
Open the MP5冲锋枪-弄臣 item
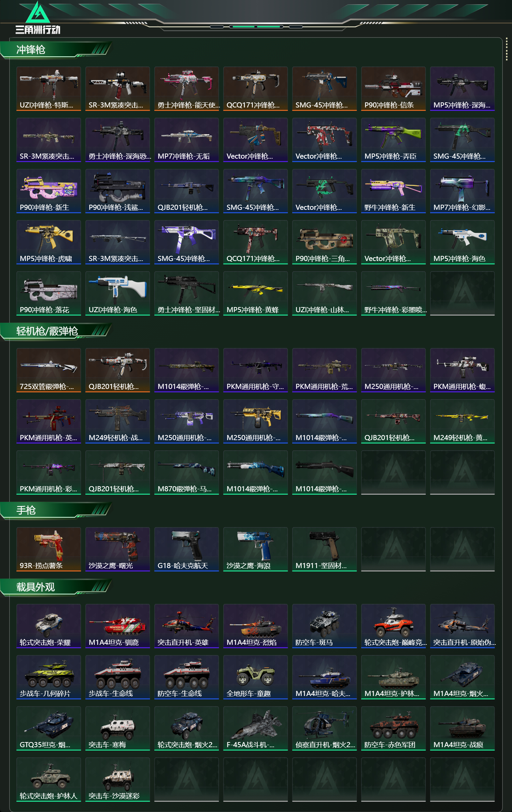point(393,140)
